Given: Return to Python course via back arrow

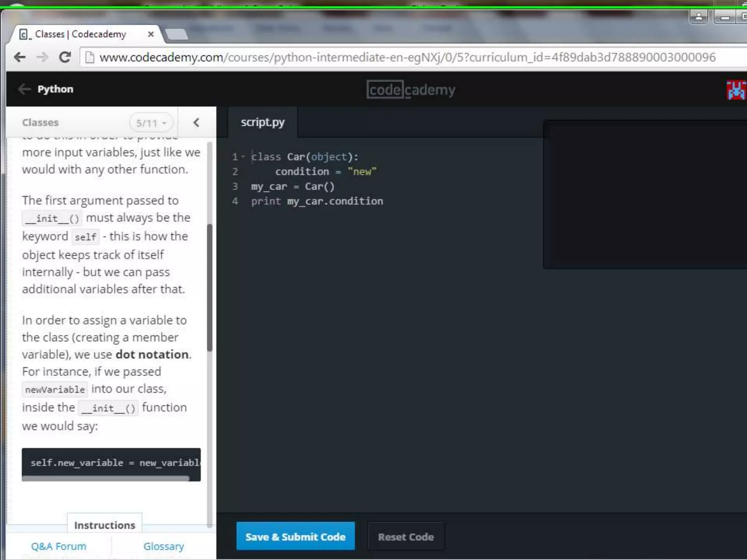Looking at the screenshot, I should pyautogui.click(x=24, y=89).
